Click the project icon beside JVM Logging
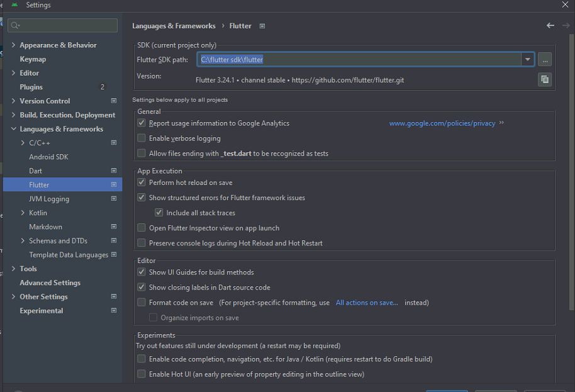The width and height of the screenshot is (575, 392). (114, 199)
